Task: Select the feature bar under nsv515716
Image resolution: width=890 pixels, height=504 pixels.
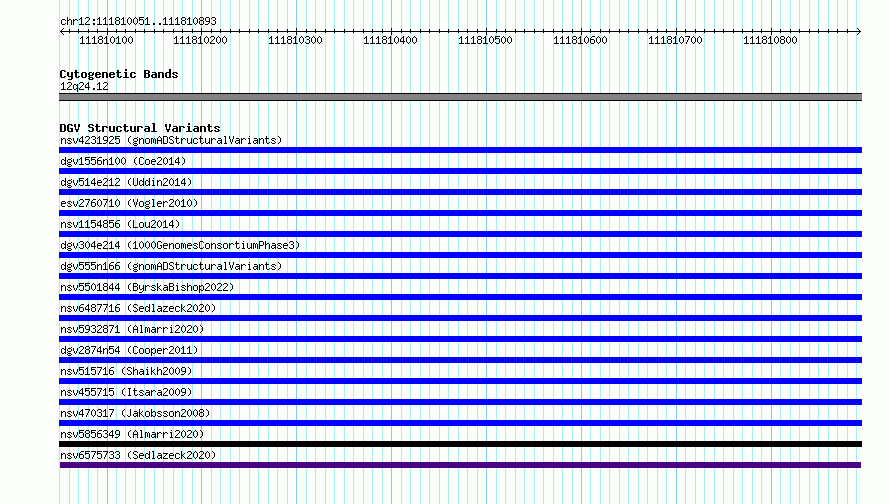Action: point(460,381)
